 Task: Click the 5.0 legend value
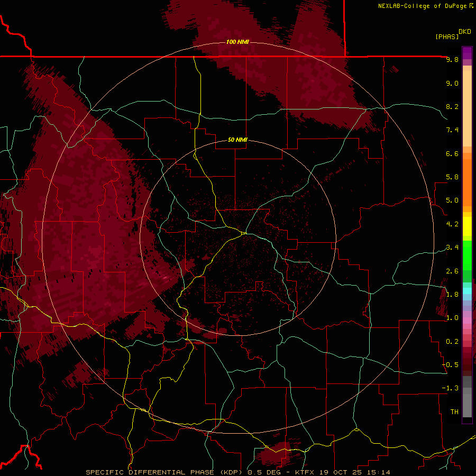point(452,200)
